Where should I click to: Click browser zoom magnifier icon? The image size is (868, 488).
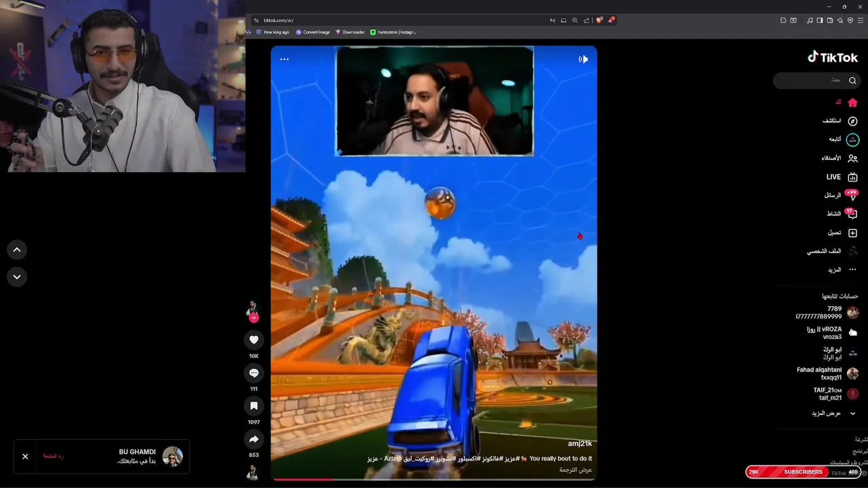pos(575,20)
